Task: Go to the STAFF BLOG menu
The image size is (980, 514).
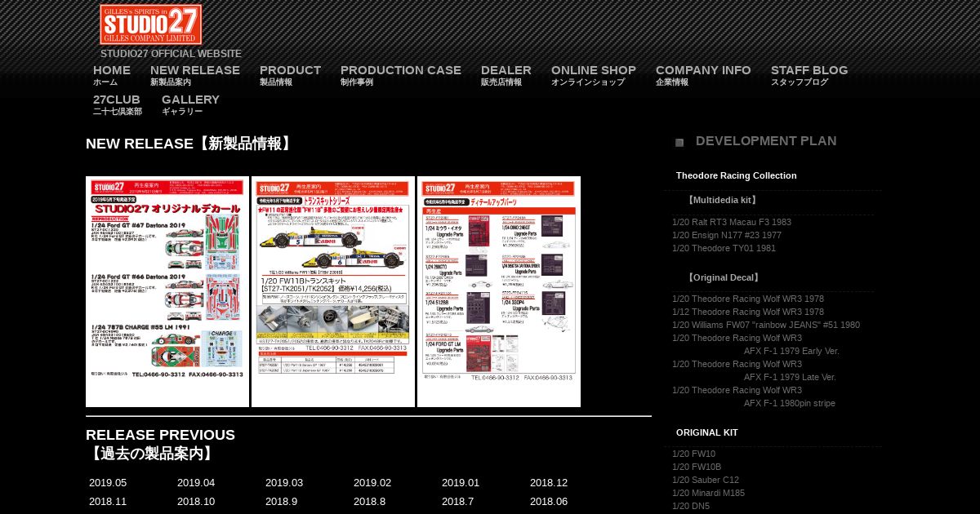Action: tap(809, 75)
